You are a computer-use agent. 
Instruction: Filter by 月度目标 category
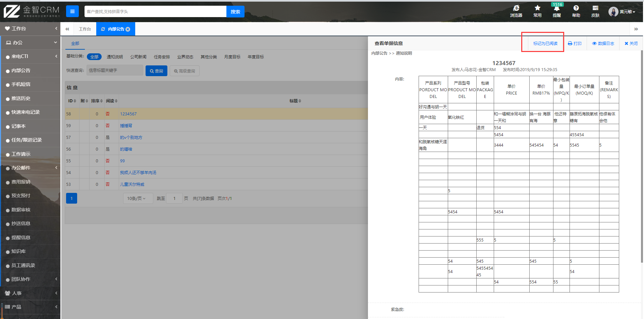[x=232, y=57]
